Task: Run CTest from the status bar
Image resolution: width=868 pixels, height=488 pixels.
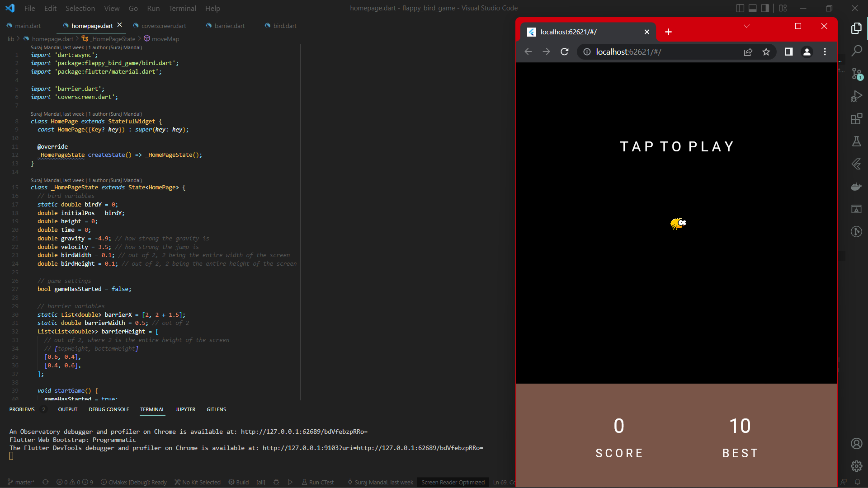Action: coord(318,482)
